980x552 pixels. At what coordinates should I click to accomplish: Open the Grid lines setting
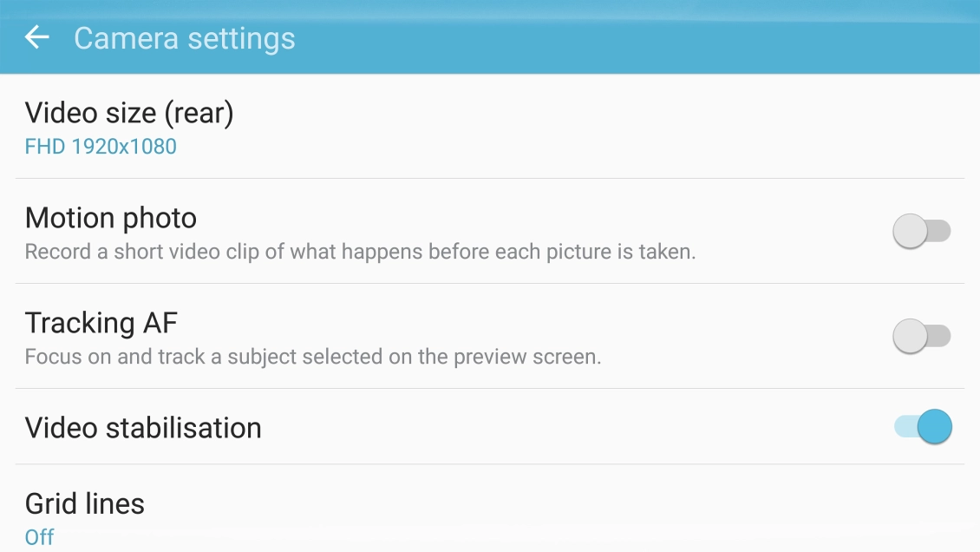click(x=85, y=504)
